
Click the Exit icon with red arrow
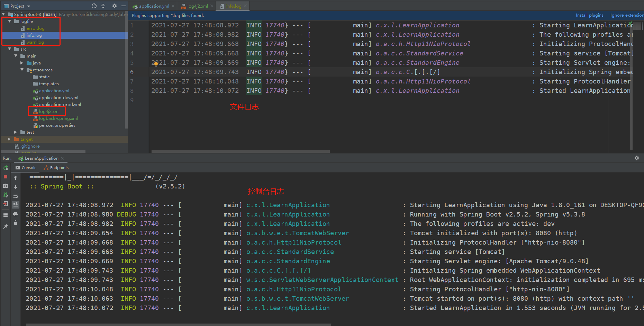pyautogui.click(x=6, y=204)
